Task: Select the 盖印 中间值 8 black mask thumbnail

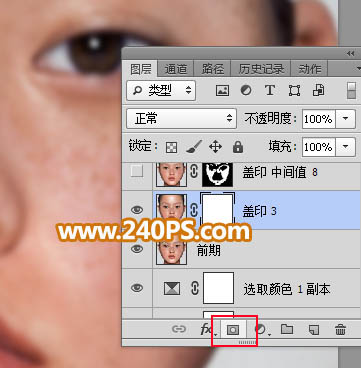Action: pyautogui.click(x=218, y=174)
